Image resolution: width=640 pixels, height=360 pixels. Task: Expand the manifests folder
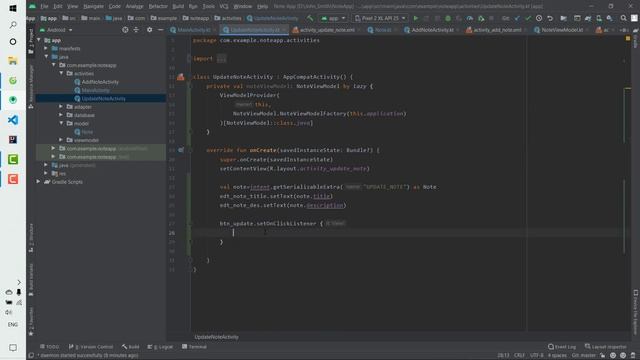click(46, 48)
